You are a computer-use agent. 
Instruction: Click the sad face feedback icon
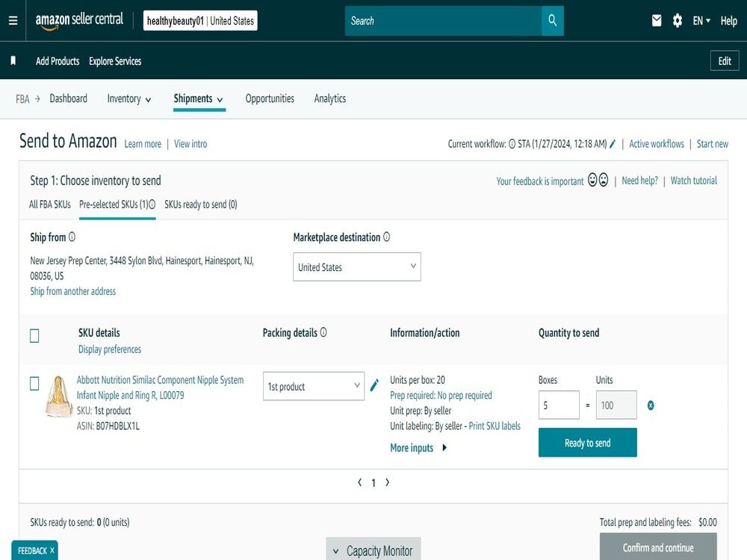pyautogui.click(x=603, y=180)
